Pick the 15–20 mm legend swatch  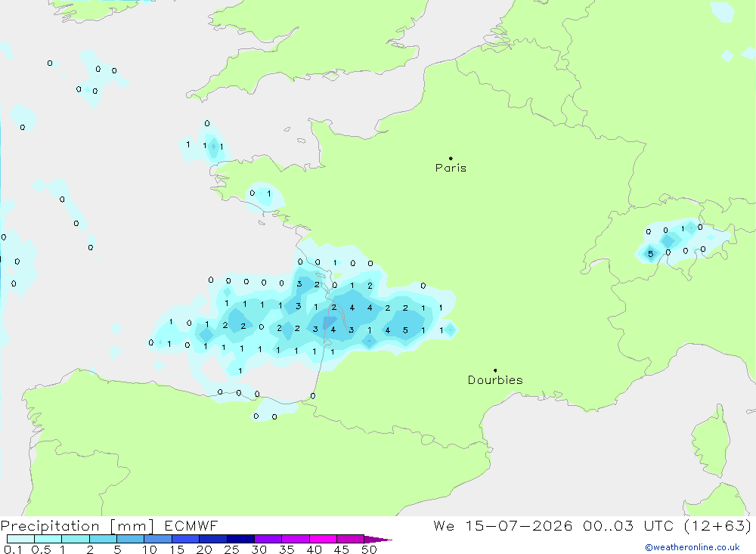click(185, 539)
